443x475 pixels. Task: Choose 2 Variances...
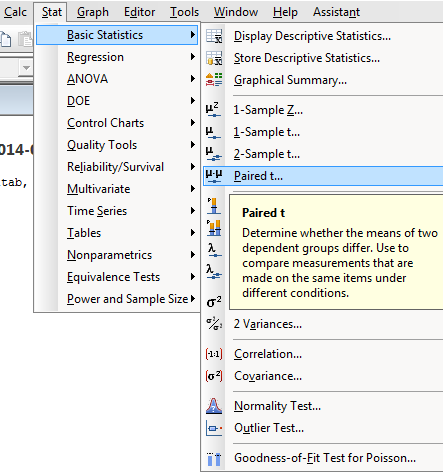pyautogui.click(x=323, y=324)
